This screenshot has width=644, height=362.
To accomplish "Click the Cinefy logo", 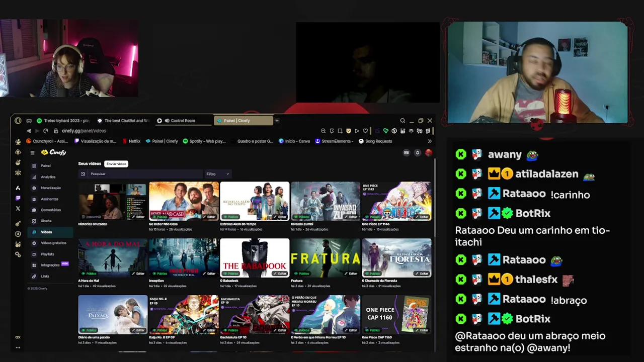I will tap(54, 152).
